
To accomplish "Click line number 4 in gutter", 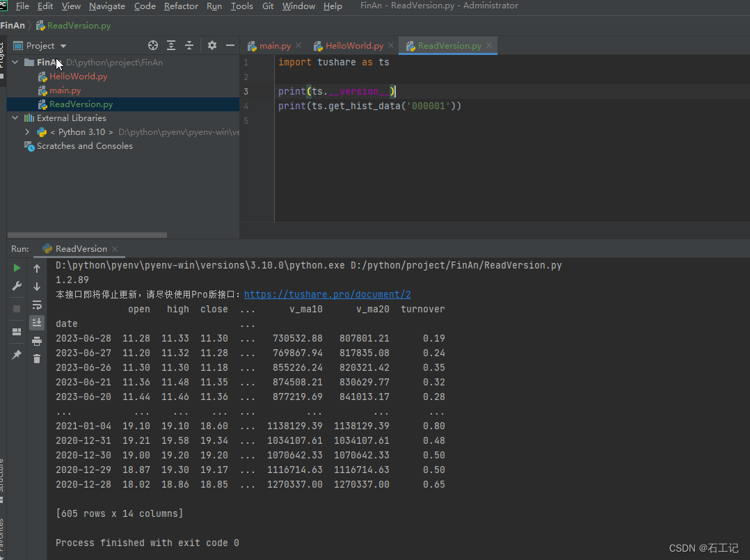I will click(x=246, y=106).
